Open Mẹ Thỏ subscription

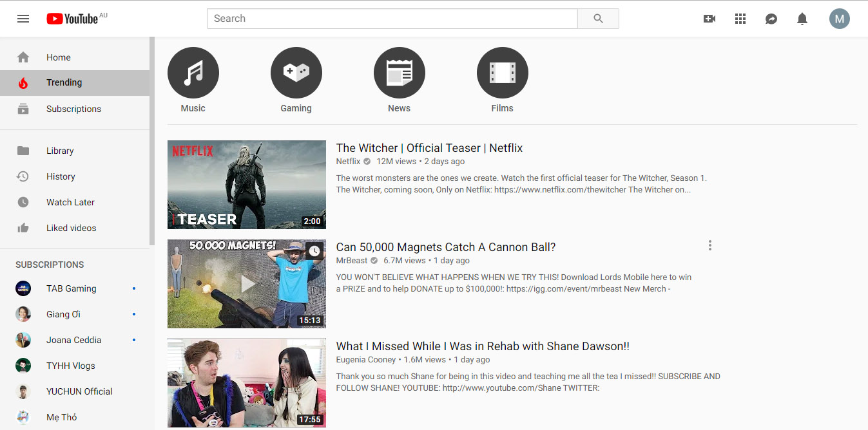point(75,417)
